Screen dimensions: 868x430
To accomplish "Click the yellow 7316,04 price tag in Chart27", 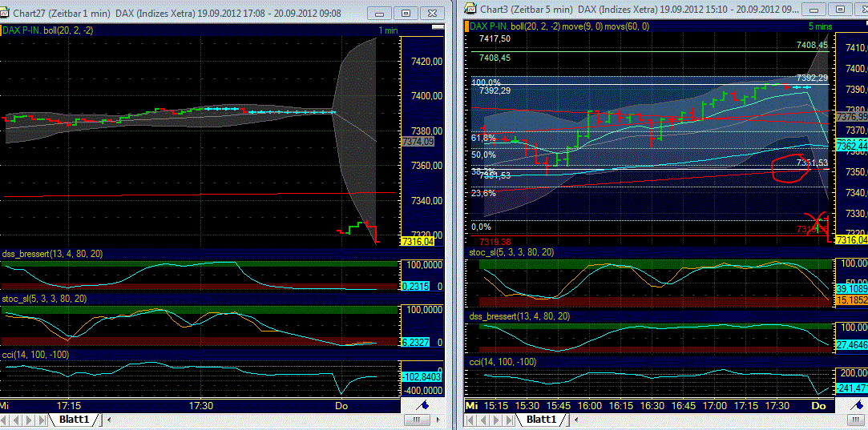I will coord(418,241).
